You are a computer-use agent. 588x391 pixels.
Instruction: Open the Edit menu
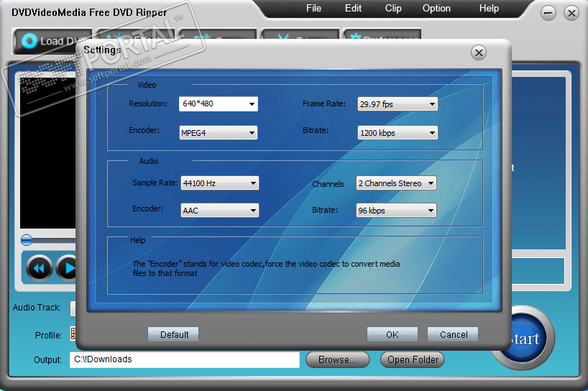click(353, 8)
